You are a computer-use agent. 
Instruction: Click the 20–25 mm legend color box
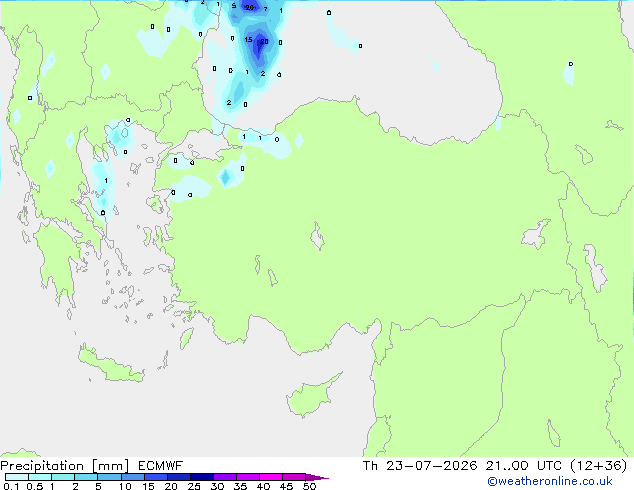pyautogui.click(x=179, y=477)
